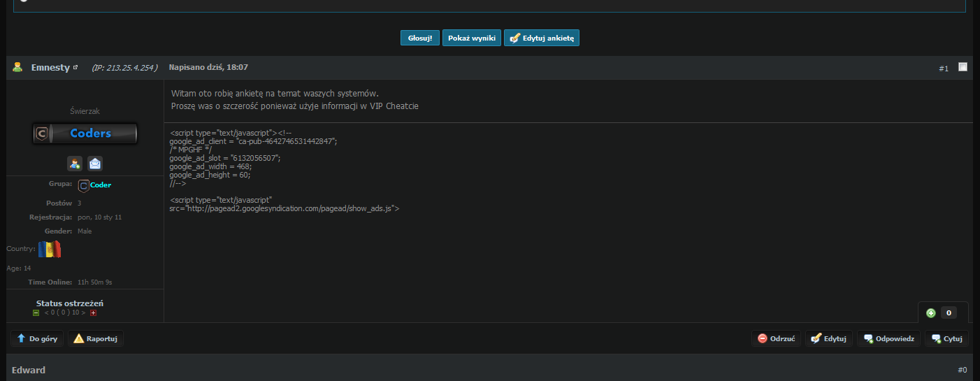Click the send message envelope icon
This screenshot has height=381, width=980.
[x=94, y=164]
